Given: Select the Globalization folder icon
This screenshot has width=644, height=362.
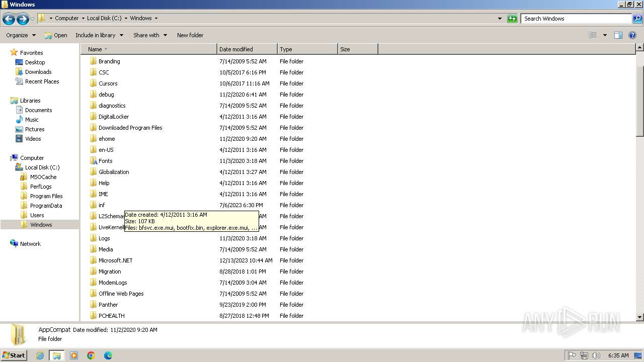Looking at the screenshot, I should (93, 172).
